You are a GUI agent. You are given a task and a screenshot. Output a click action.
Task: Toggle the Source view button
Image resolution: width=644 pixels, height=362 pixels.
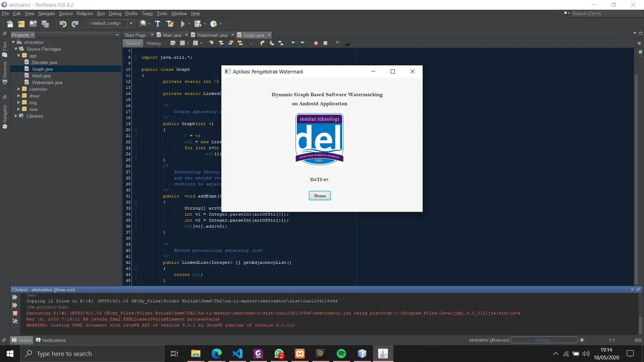point(133,43)
